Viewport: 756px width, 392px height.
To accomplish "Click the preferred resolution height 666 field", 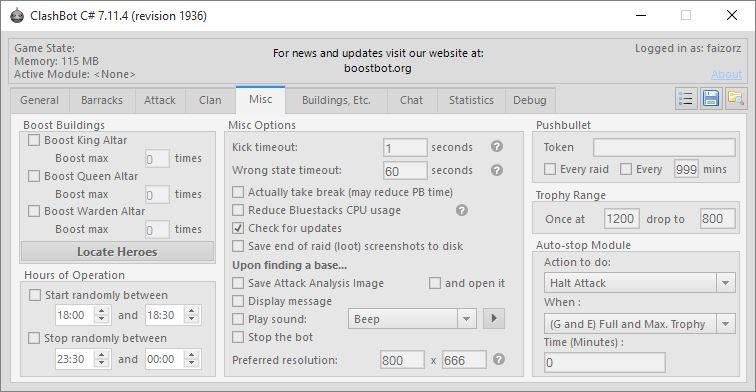I will pos(464,360).
